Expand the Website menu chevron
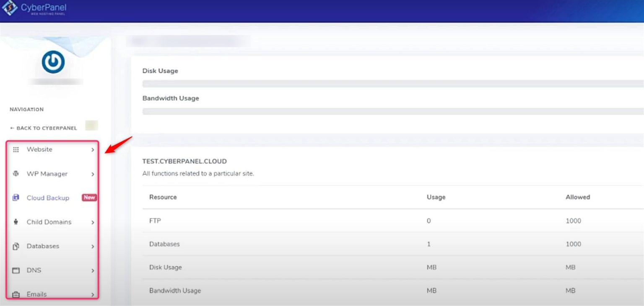644x306 pixels. [x=93, y=149]
